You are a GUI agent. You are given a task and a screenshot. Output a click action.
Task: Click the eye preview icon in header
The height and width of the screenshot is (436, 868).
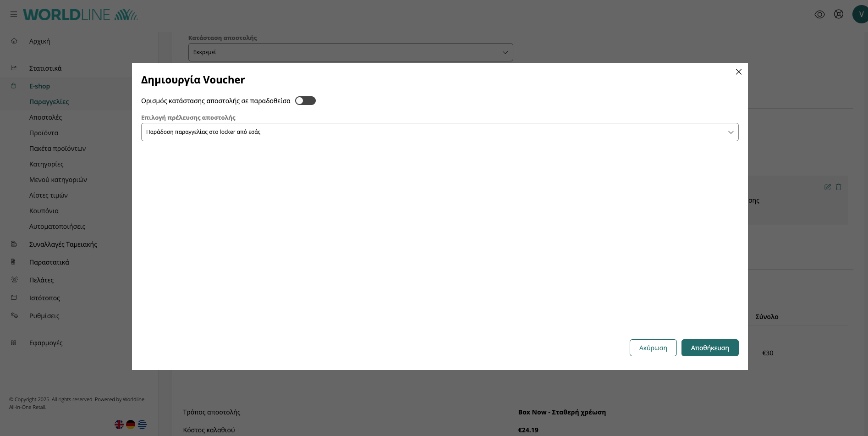(819, 15)
